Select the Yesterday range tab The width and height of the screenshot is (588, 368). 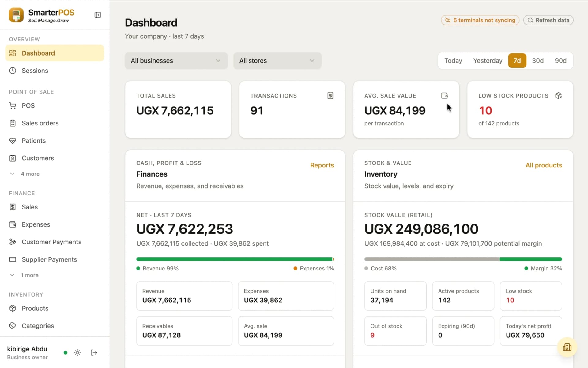488,61
